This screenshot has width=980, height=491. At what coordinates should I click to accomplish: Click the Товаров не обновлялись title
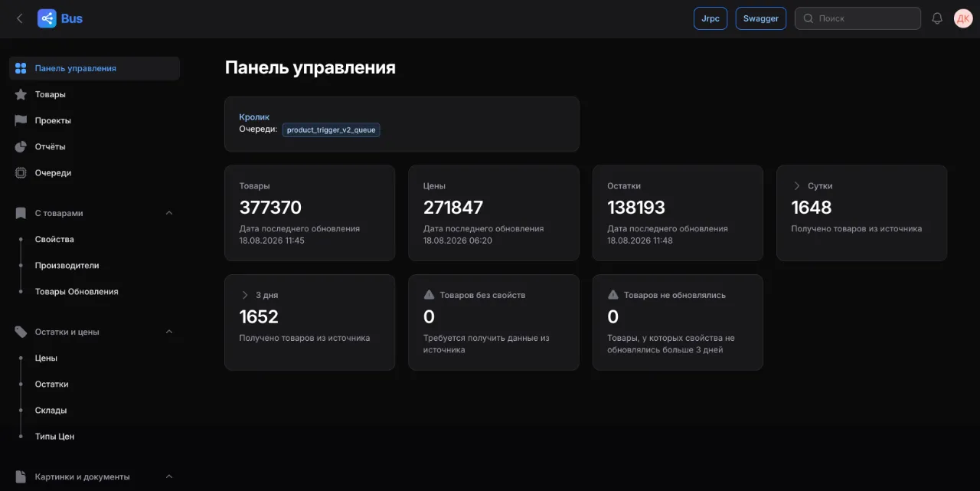click(x=675, y=295)
